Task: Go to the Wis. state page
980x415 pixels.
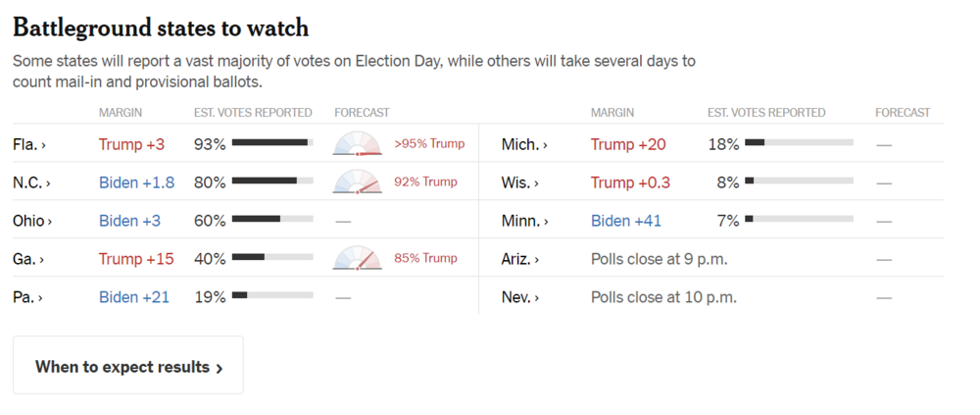Action: 521,182
